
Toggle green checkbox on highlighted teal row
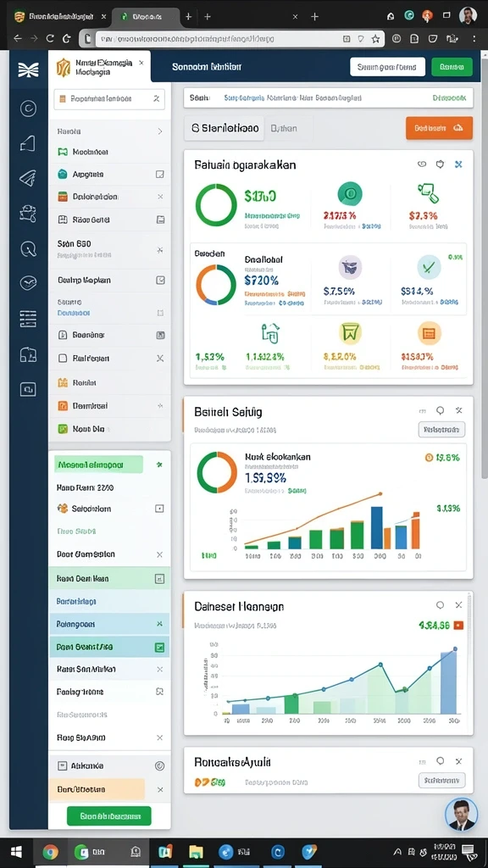click(159, 647)
